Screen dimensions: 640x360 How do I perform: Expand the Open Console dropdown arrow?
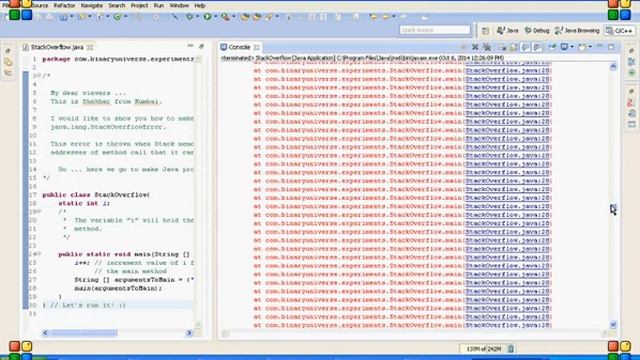tap(590, 47)
